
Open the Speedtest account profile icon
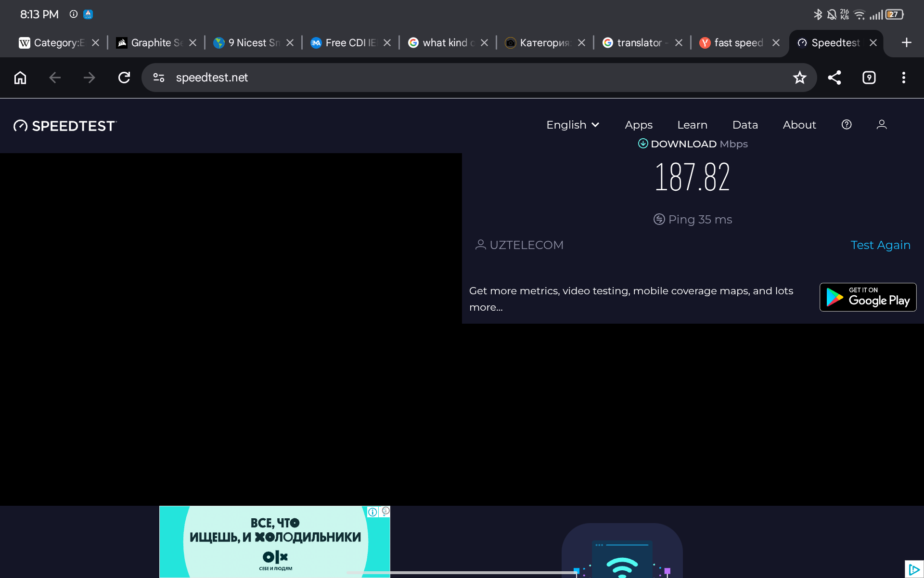[x=882, y=125]
